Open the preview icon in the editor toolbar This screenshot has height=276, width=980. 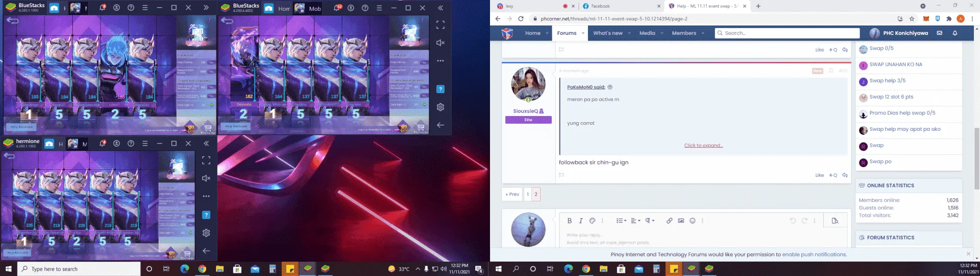835,221
